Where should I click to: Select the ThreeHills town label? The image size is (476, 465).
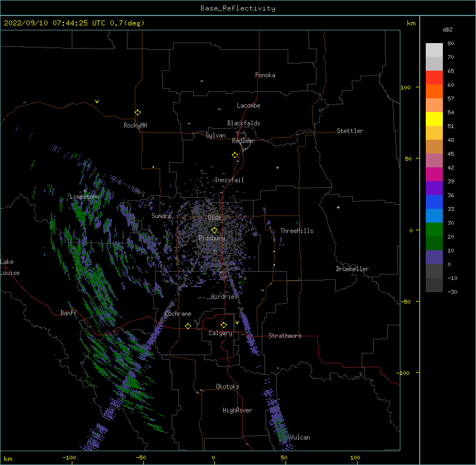pos(297,231)
